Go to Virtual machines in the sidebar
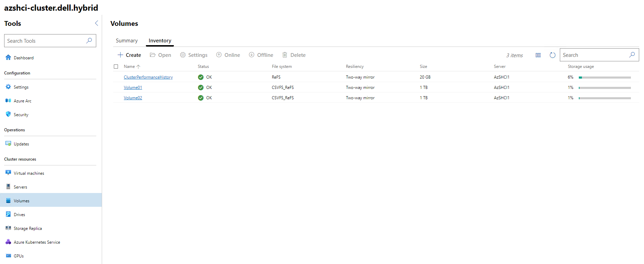 pyautogui.click(x=29, y=173)
